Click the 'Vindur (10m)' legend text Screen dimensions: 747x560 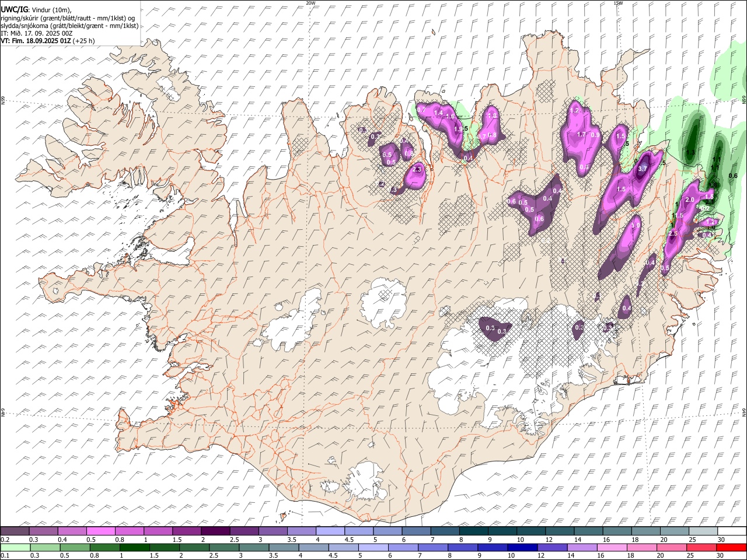click(x=53, y=10)
